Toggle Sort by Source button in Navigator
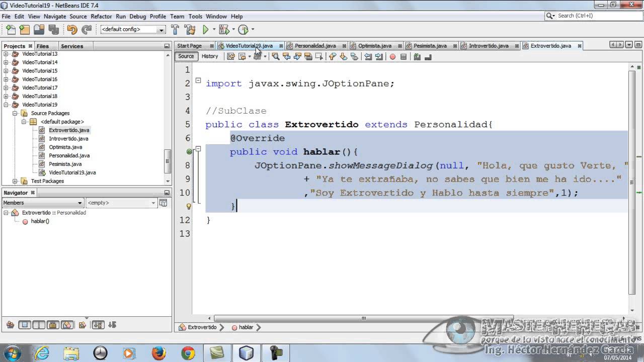 tap(112, 325)
